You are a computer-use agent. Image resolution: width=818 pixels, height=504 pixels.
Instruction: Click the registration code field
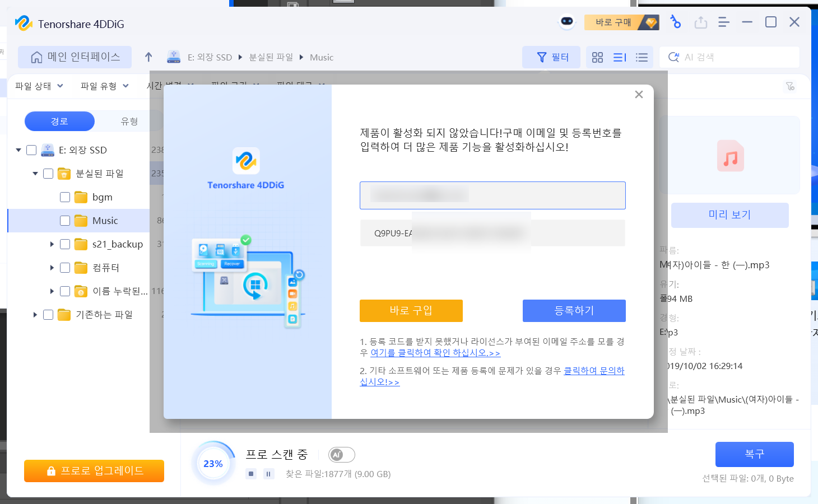click(x=492, y=233)
